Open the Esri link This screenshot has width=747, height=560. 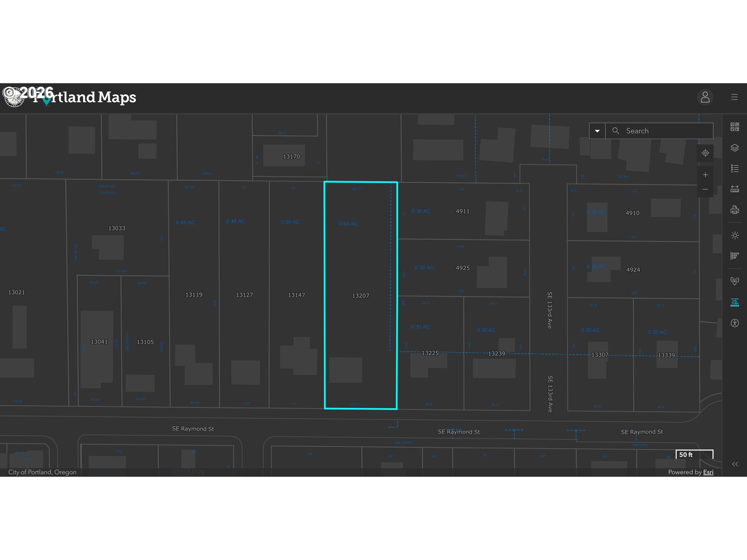[x=708, y=472]
